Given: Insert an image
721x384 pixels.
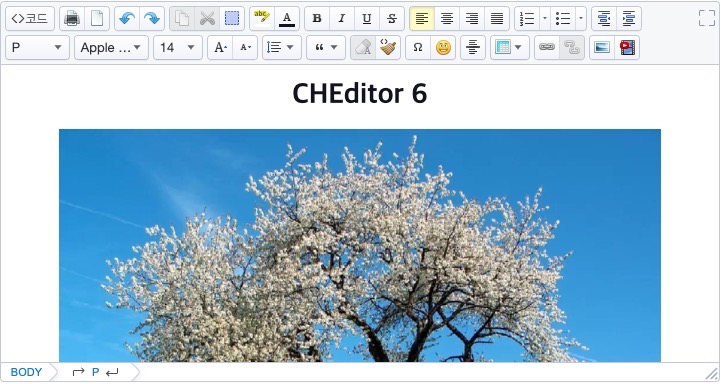Looking at the screenshot, I should [x=602, y=47].
